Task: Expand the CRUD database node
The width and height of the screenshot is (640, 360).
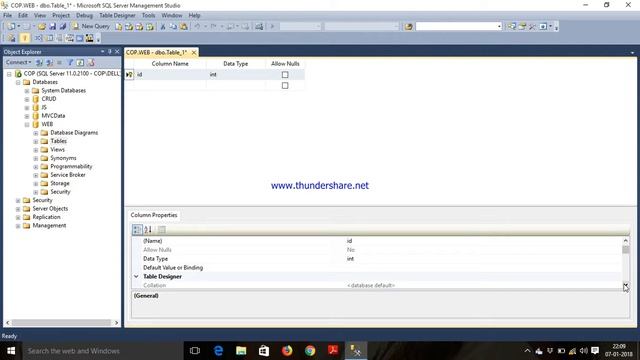Action: point(27,99)
